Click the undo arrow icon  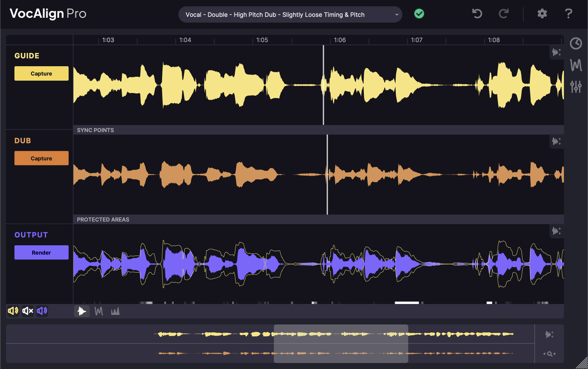tap(477, 14)
